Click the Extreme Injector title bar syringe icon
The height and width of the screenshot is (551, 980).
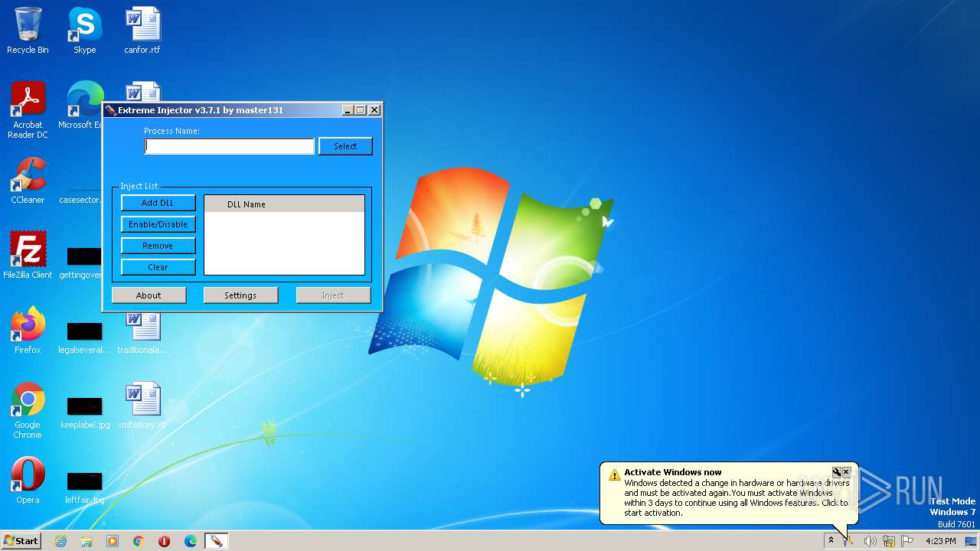pos(110,110)
